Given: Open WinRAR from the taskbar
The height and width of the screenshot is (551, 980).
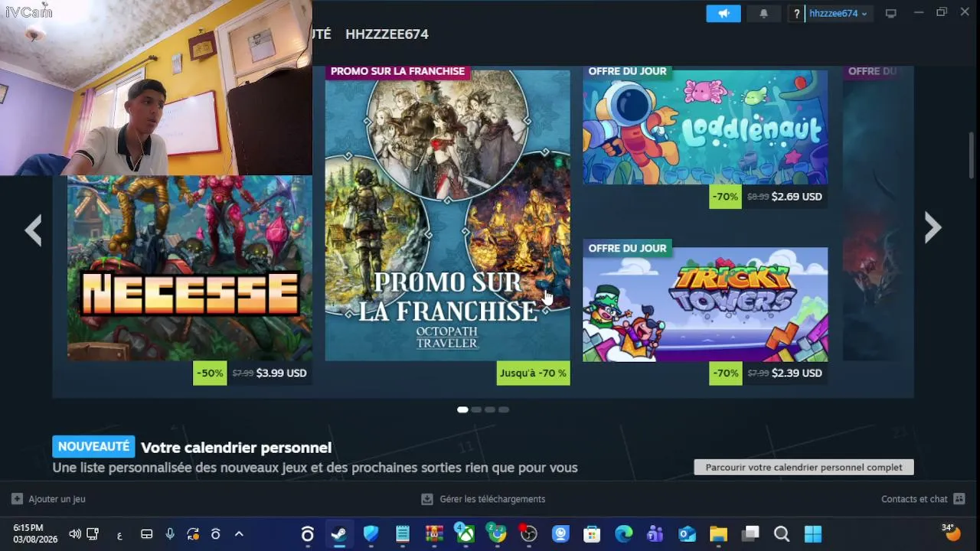Looking at the screenshot, I should pyautogui.click(x=434, y=534).
